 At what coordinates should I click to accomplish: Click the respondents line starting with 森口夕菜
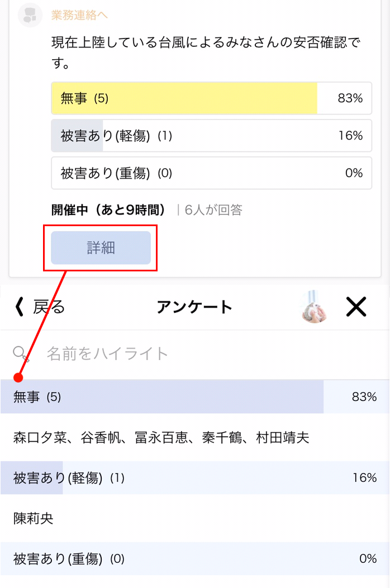(x=161, y=437)
